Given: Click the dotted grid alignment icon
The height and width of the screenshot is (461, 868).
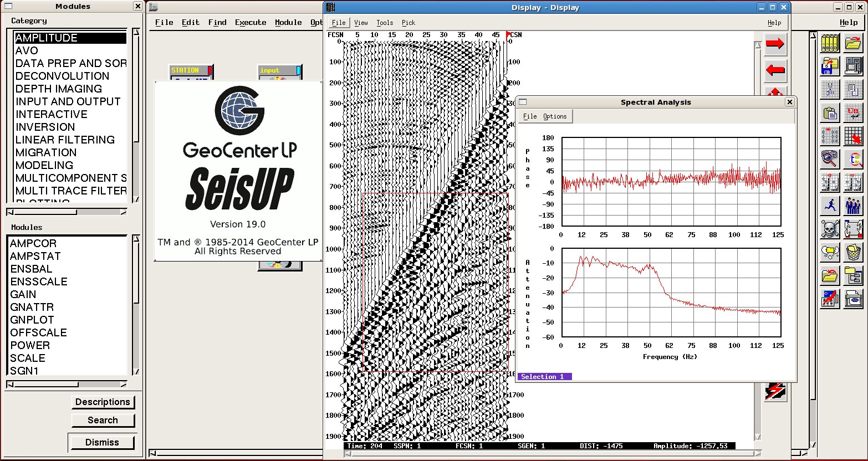Looking at the screenshot, I should (830, 136).
